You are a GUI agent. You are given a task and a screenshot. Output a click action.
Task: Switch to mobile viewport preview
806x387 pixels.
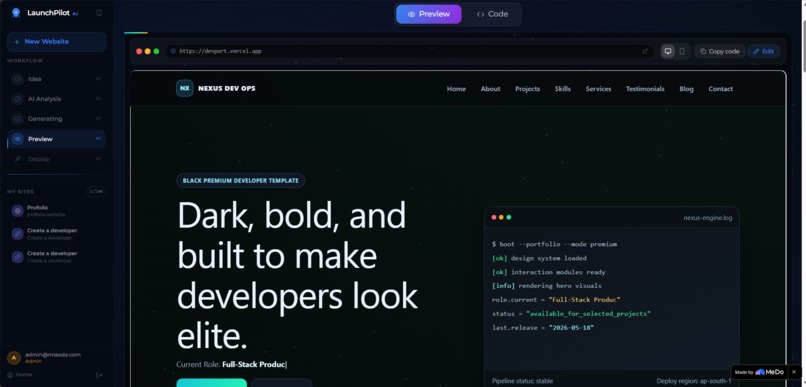[682, 51]
